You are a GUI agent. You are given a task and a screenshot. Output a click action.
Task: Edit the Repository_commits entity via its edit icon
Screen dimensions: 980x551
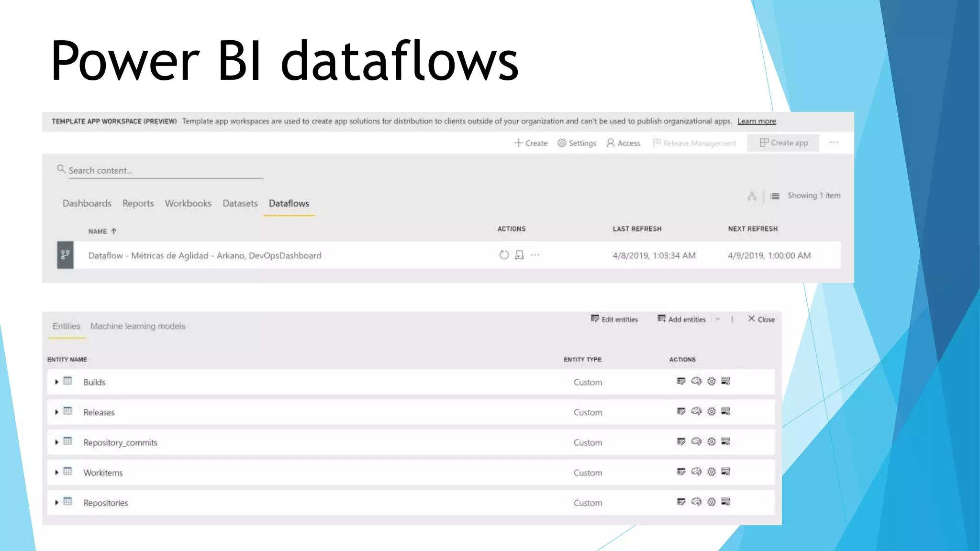(681, 441)
